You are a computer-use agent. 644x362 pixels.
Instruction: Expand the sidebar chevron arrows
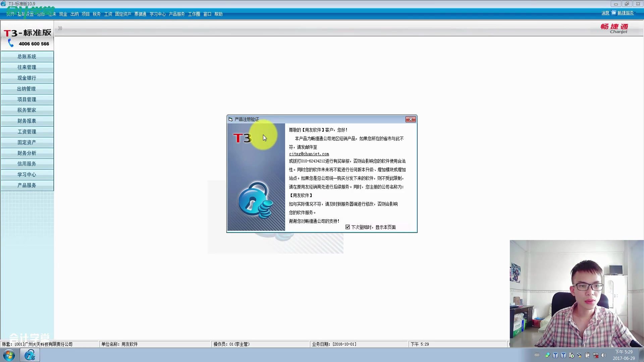(60, 28)
